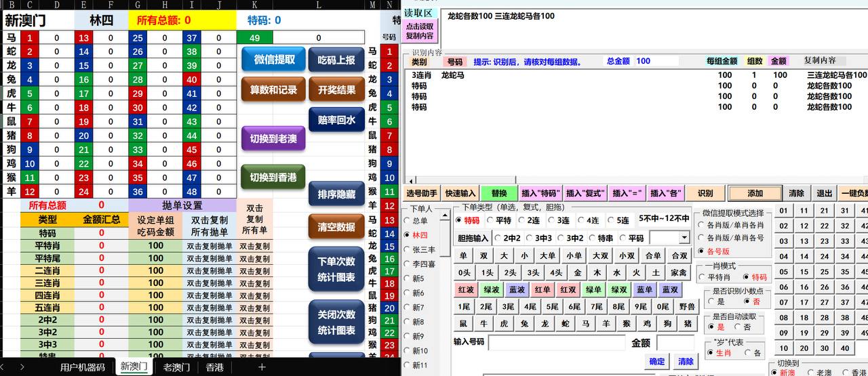Viewport: 868px width, 376px height.
Task: Select 各肖版/单肖各号 extraction mode
Action: [730, 238]
